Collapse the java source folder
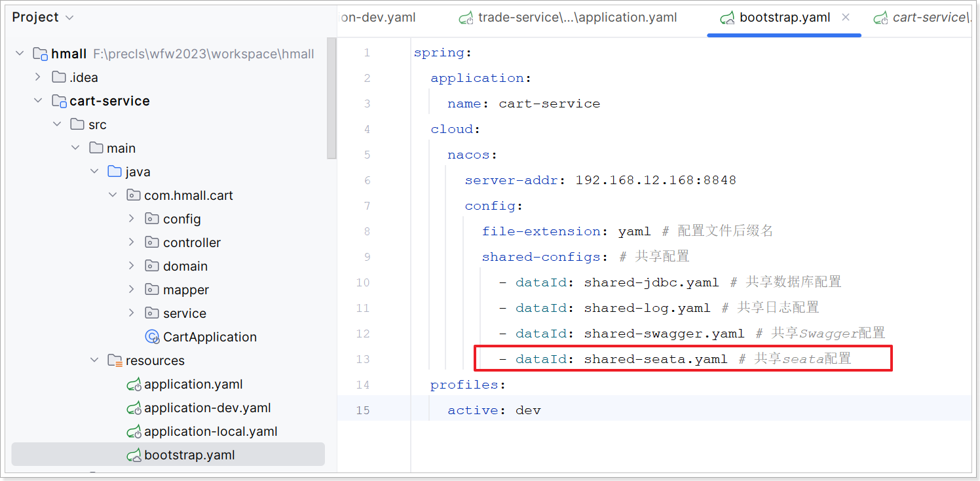980x481 pixels. [94, 172]
